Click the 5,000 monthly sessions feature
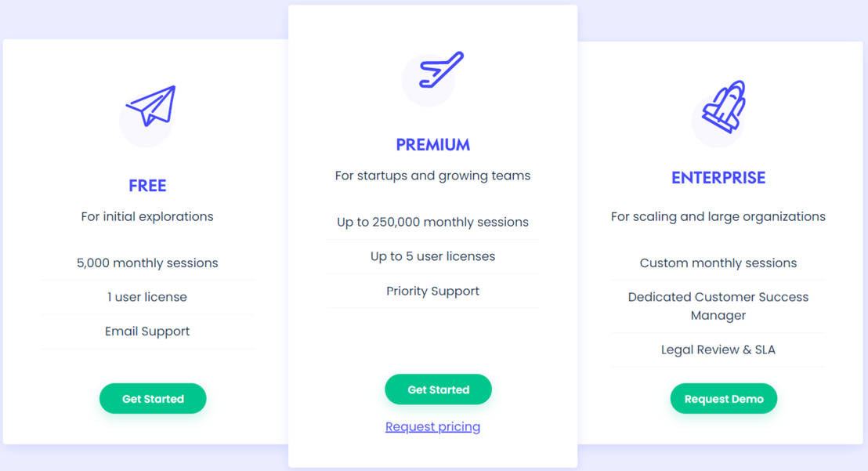This screenshot has width=868, height=471. click(x=147, y=263)
